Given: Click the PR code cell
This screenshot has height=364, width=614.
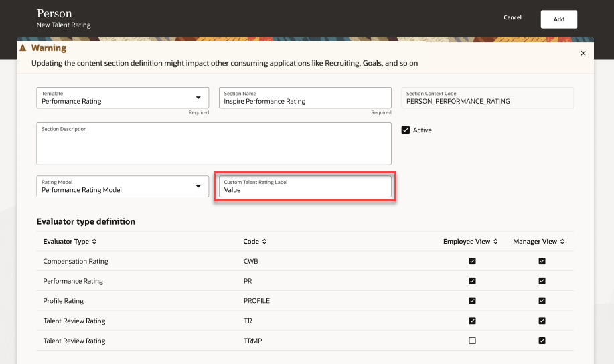Looking at the screenshot, I should [248, 281].
